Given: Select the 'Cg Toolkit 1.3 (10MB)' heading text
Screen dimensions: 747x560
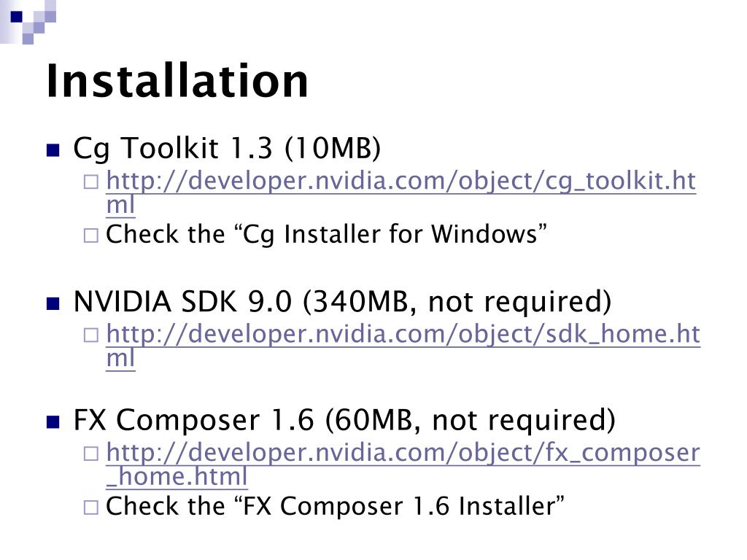Looking at the screenshot, I should coord(227,149).
